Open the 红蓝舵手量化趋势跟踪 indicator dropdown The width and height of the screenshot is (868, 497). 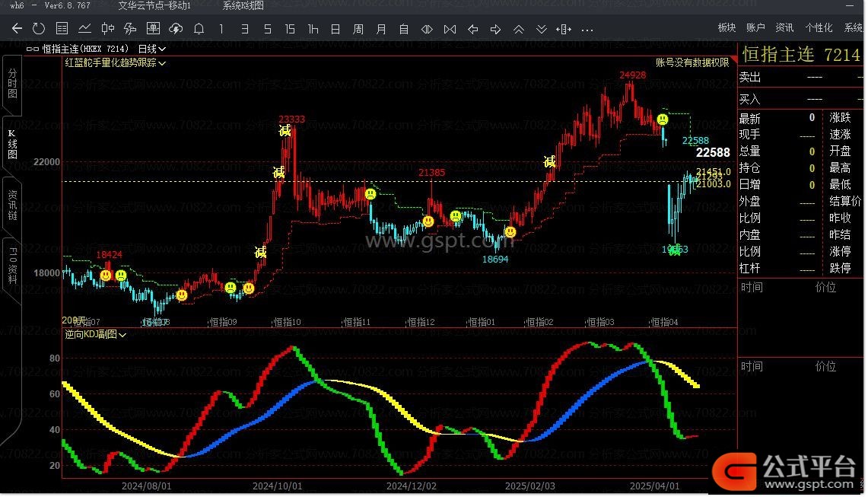click(x=116, y=63)
